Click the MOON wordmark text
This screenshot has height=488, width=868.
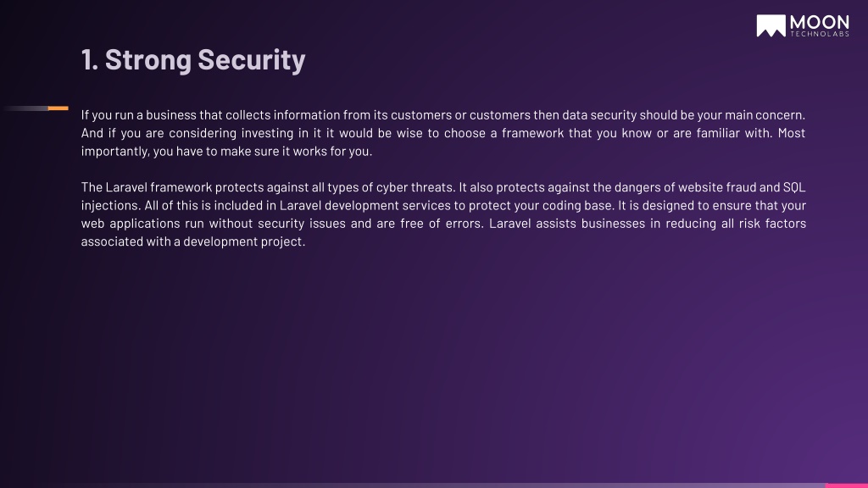pos(820,23)
